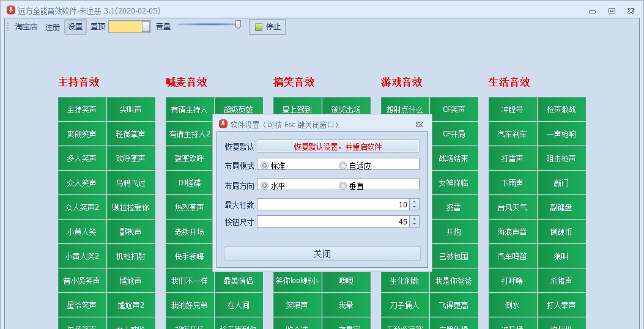
Task: Select the 水平 layout direction radio button
Action: (264, 185)
